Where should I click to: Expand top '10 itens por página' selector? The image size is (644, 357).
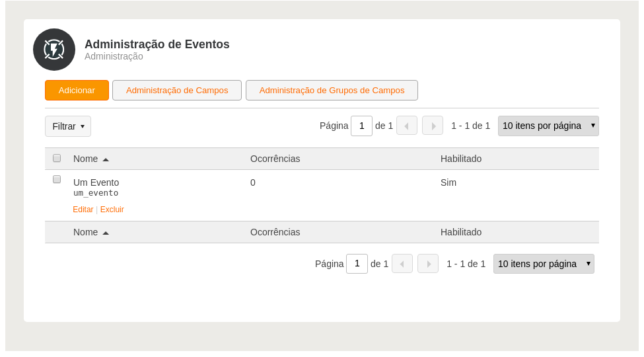coord(548,126)
